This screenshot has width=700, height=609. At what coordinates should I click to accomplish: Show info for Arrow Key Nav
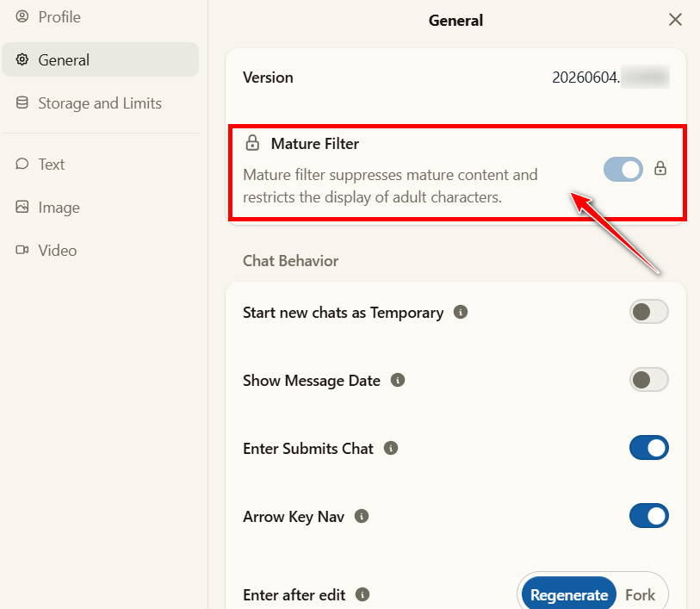361,516
